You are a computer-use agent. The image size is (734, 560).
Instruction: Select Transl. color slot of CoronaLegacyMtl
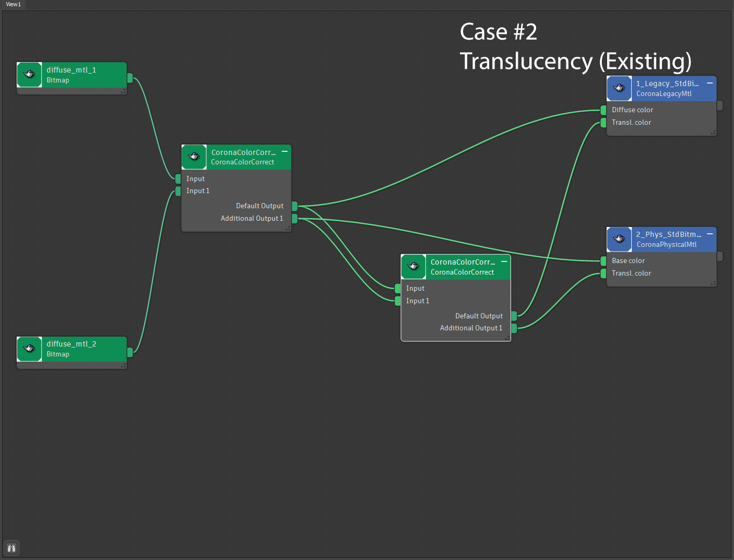(631, 123)
